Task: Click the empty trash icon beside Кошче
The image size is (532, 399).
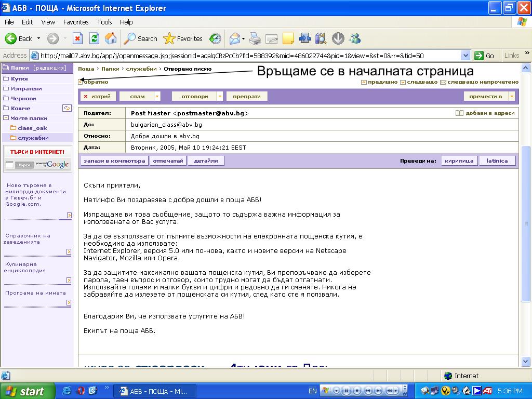Action: (67, 108)
